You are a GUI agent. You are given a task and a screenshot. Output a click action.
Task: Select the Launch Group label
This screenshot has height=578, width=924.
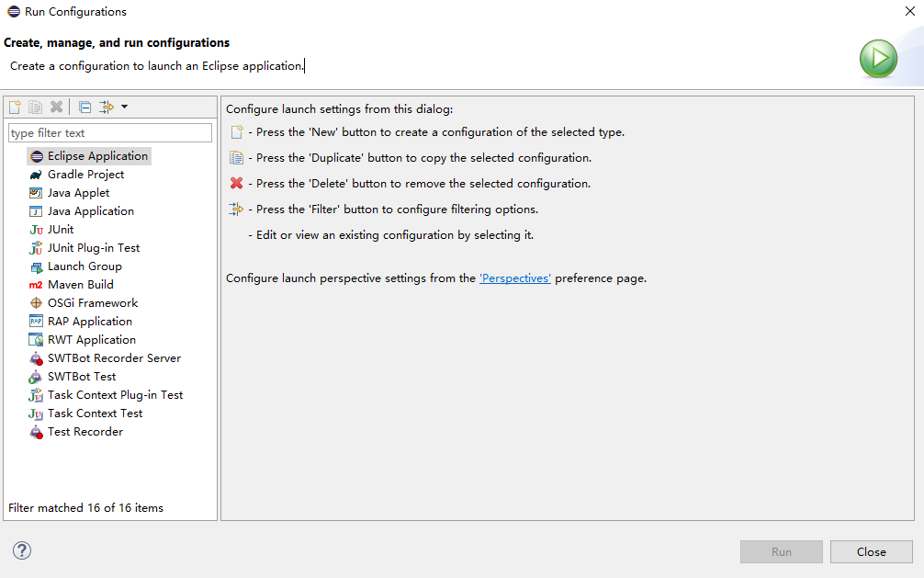pos(85,266)
